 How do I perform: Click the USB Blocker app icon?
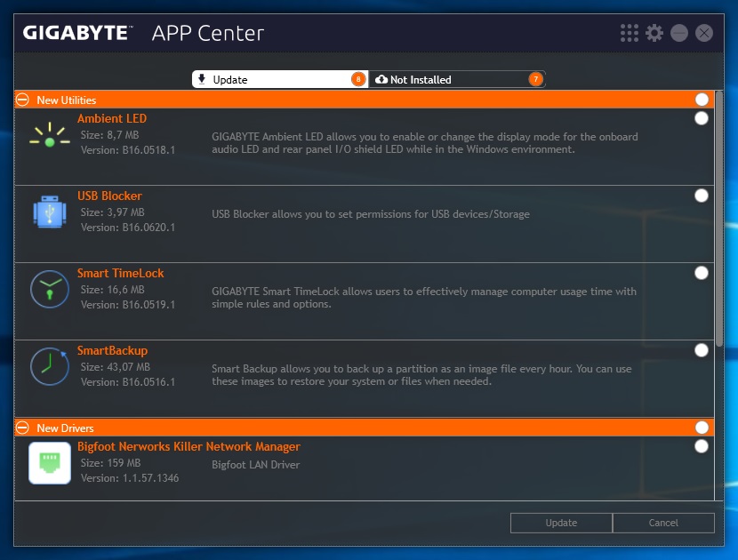coord(50,212)
